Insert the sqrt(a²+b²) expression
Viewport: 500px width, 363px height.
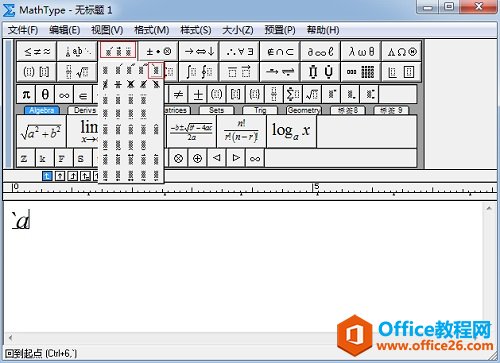click(x=42, y=131)
